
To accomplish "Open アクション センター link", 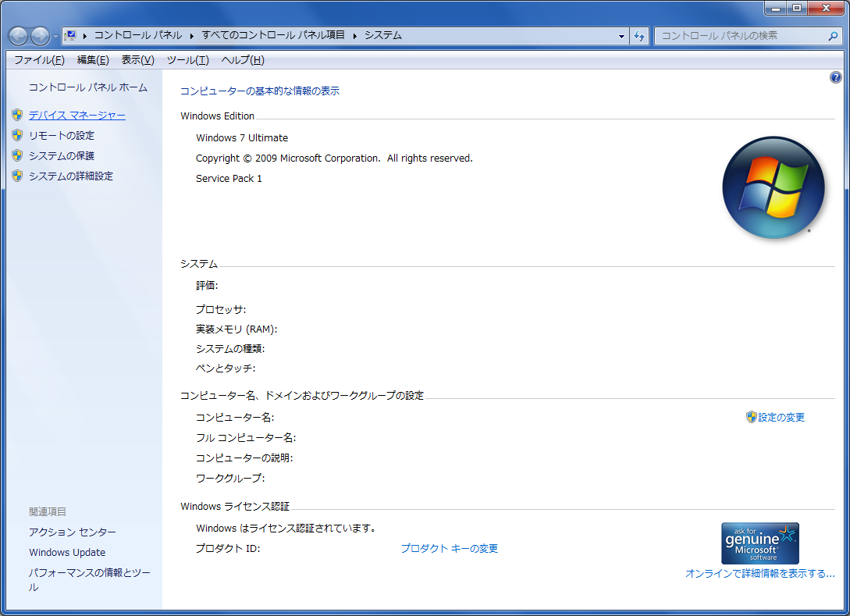I will pyautogui.click(x=73, y=532).
